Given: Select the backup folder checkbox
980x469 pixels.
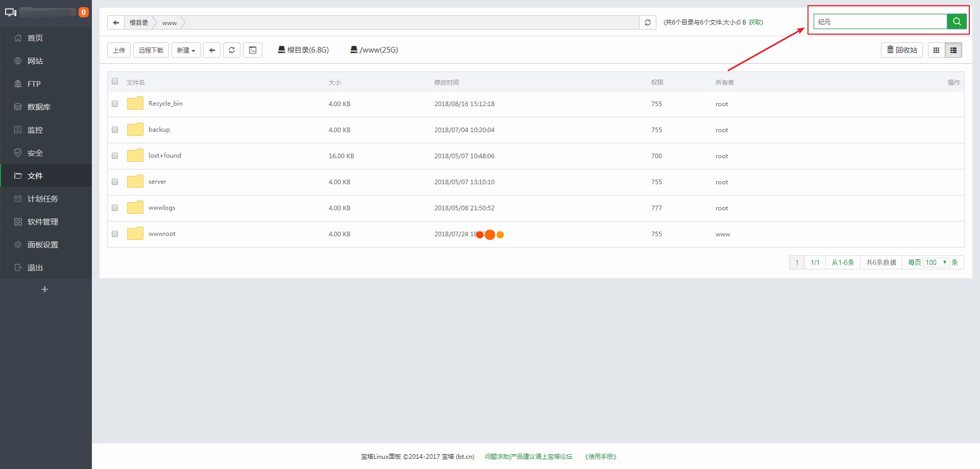Looking at the screenshot, I should [115, 130].
